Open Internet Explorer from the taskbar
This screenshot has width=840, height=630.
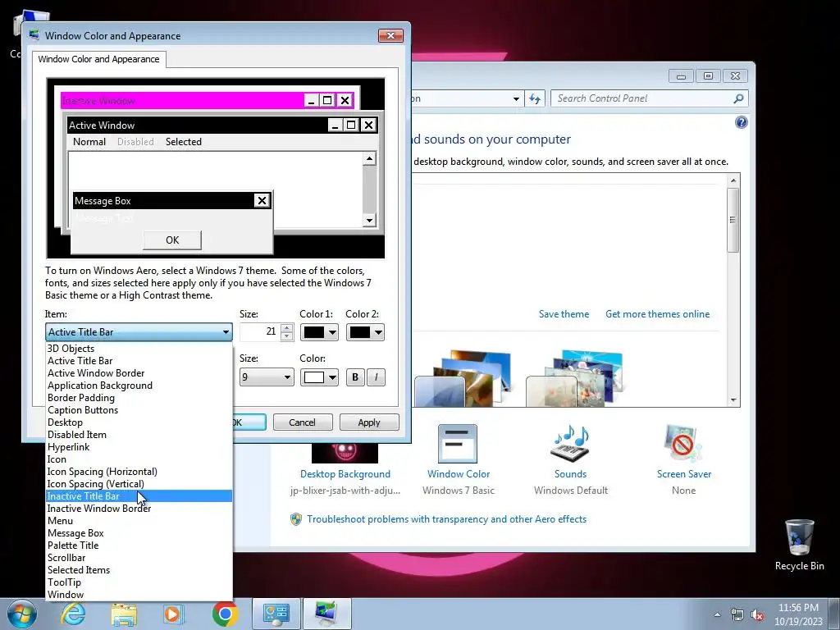(73, 614)
